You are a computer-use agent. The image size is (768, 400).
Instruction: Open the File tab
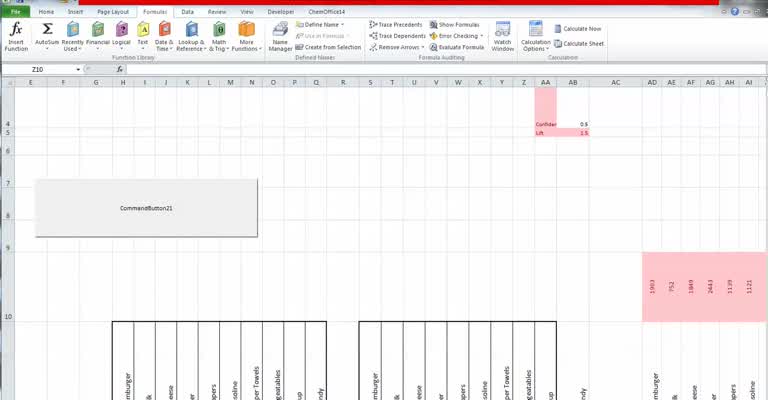coord(16,11)
